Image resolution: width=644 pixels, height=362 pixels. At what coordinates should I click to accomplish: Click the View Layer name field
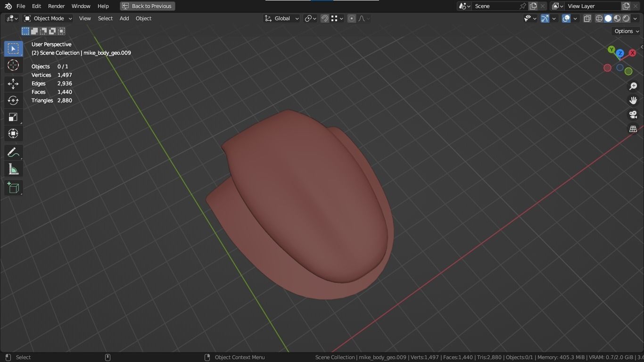(x=593, y=6)
